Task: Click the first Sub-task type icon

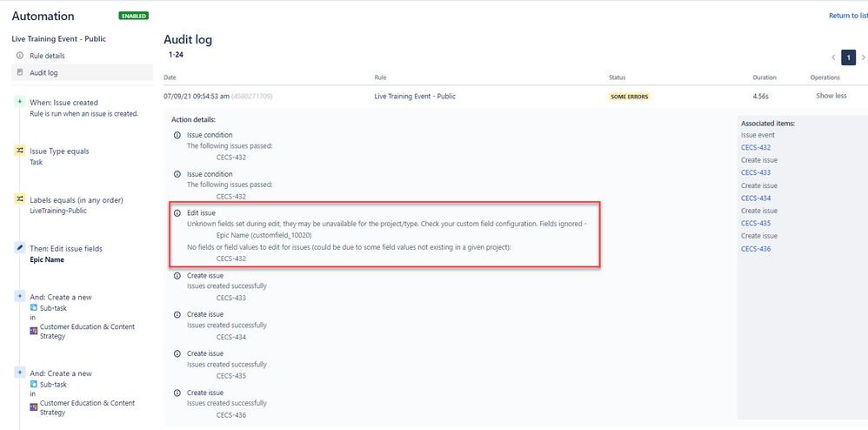Action: pos(33,308)
